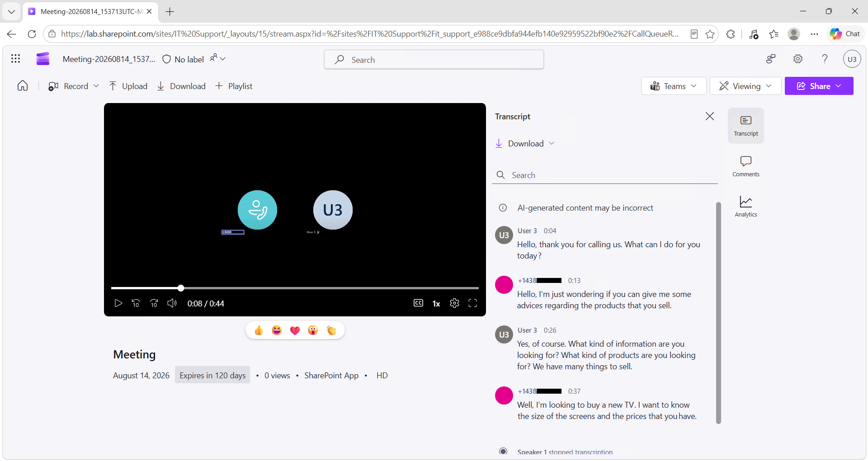Screen dimensions: 868x461
Task: Open U3 account menu
Action: tap(852, 59)
